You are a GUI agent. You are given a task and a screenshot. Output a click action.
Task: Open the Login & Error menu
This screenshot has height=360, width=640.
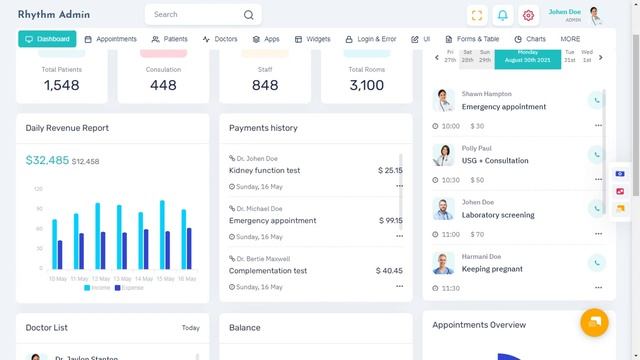(371, 39)
